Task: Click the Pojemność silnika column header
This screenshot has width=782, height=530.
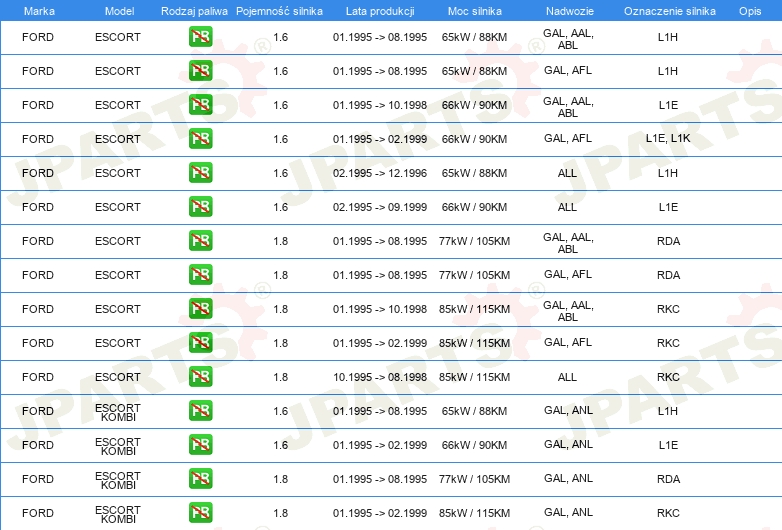Action: point(279,11)
